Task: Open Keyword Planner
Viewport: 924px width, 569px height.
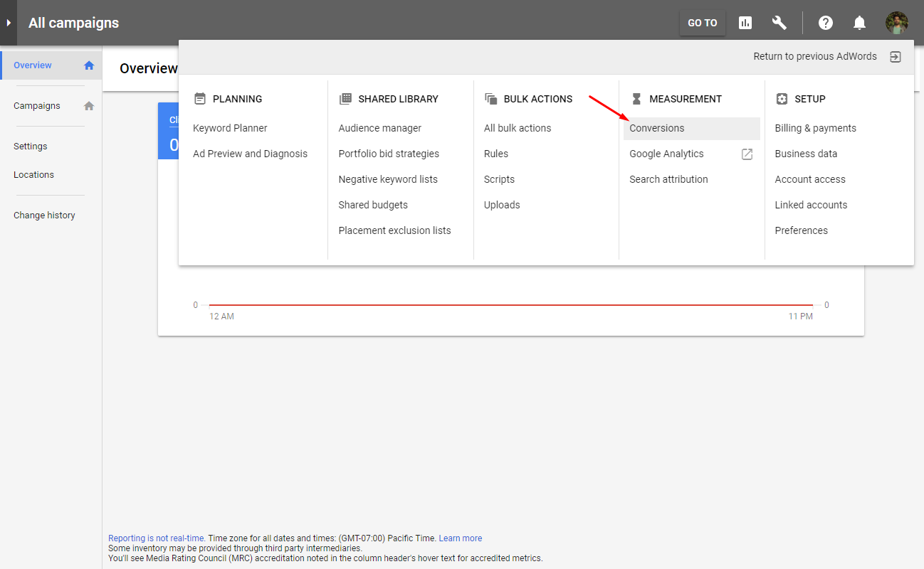Action: point(230,128)
